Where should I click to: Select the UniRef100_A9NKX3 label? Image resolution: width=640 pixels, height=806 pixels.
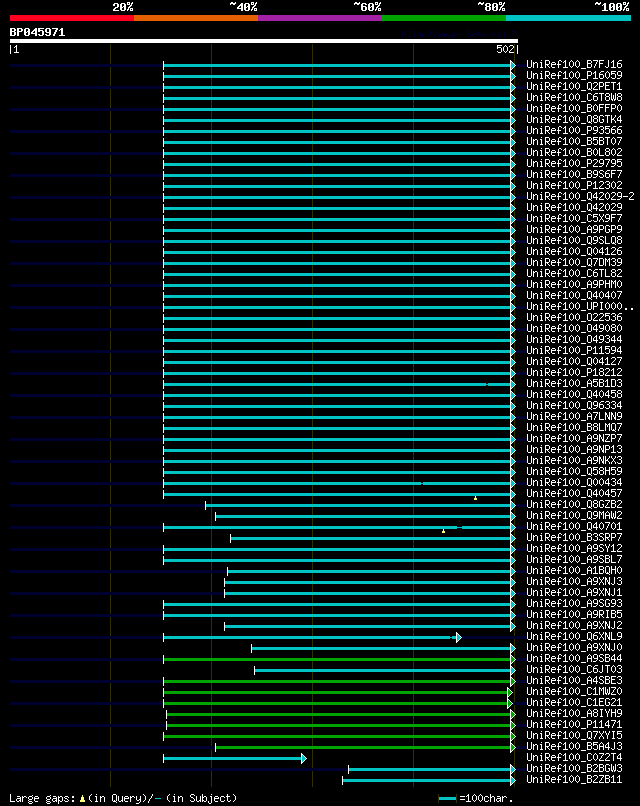574,461
